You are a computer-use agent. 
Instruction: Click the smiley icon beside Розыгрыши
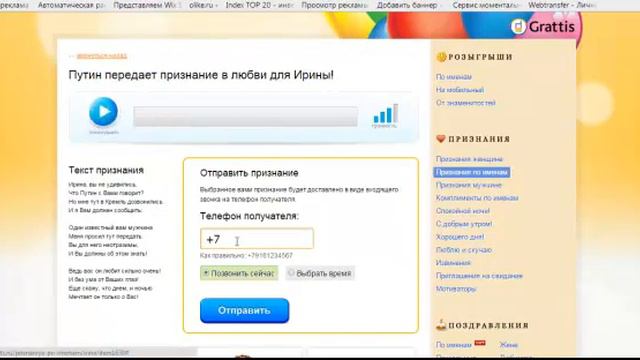[441, 57]
